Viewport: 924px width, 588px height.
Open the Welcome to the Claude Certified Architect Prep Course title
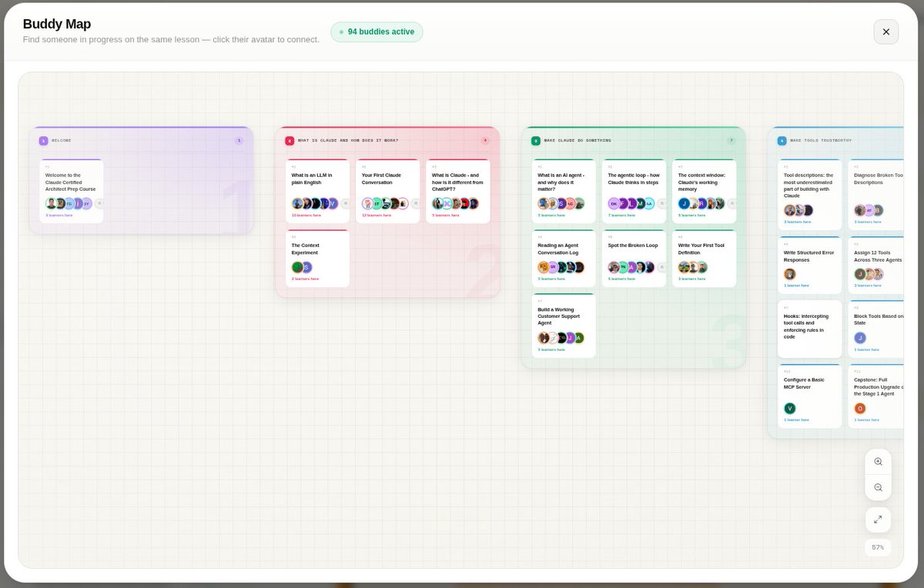point(71,182)
